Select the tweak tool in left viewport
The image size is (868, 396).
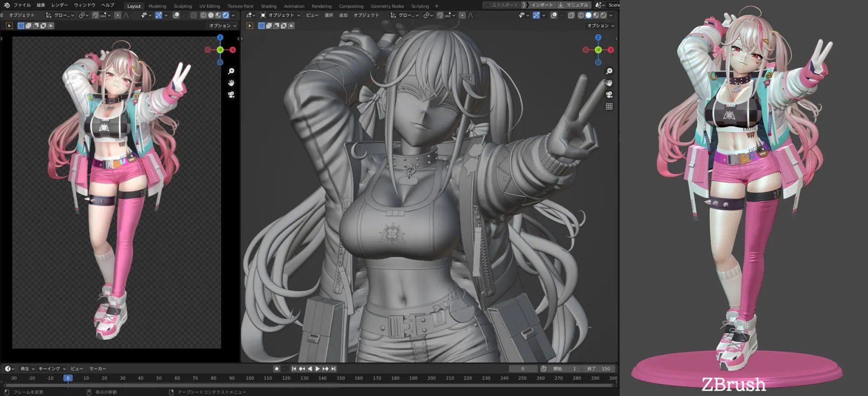[x=9, y=26]
